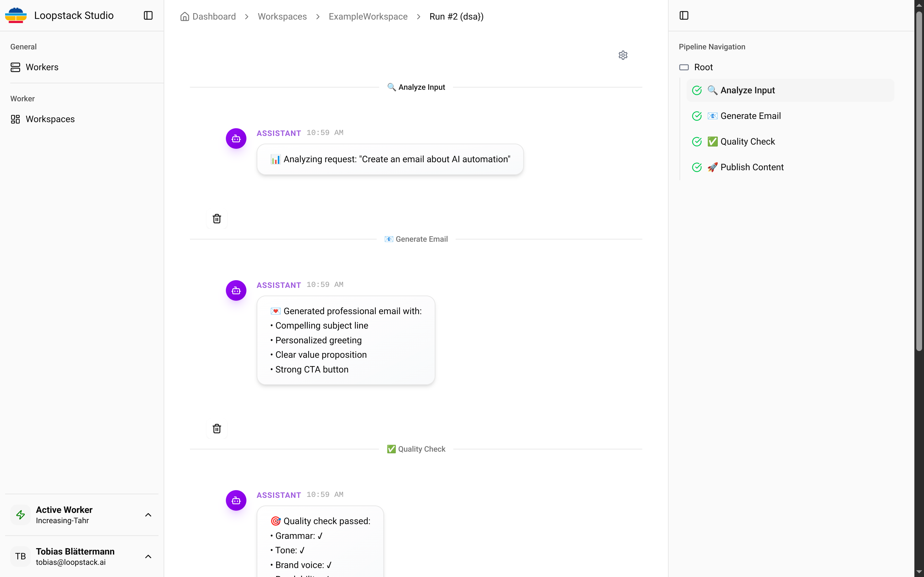Open Dashboard from the breadcrumb
Viewport: 924px width, 577px height.
pyautogui.click(x=214, y=16)
